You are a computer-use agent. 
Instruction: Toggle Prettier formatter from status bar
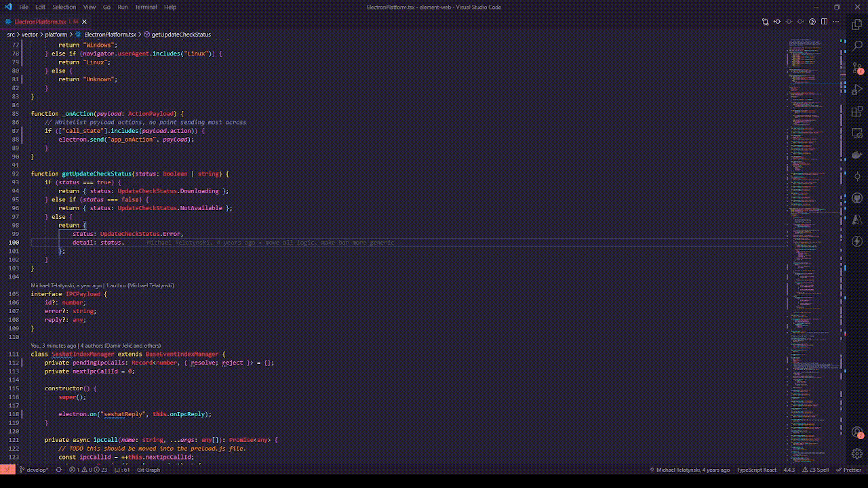848,470
